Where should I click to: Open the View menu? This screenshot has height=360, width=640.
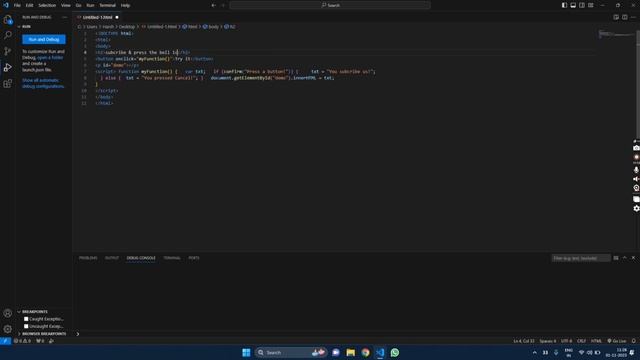(x=66, y=5)
